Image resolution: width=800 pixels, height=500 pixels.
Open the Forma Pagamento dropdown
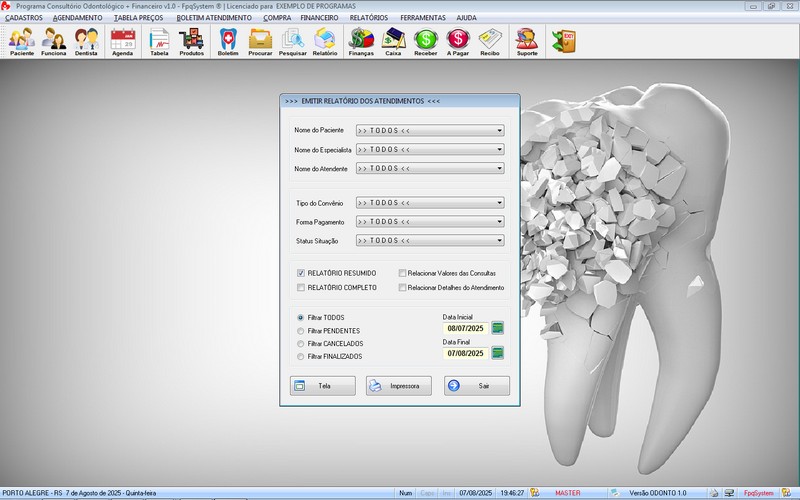(x=499, y=222)
